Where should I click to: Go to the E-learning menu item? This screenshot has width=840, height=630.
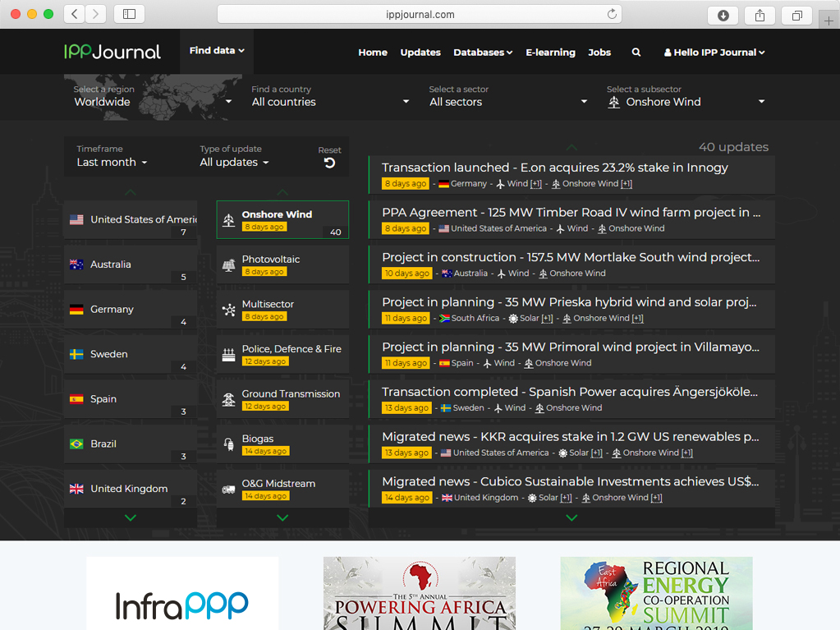click(x=550, y=52)
